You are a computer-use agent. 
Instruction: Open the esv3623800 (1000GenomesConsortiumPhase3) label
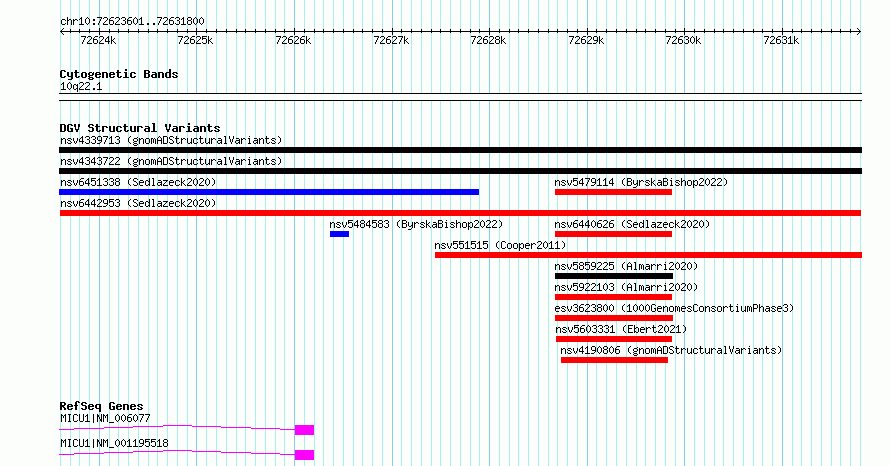[x=674, y=308]
